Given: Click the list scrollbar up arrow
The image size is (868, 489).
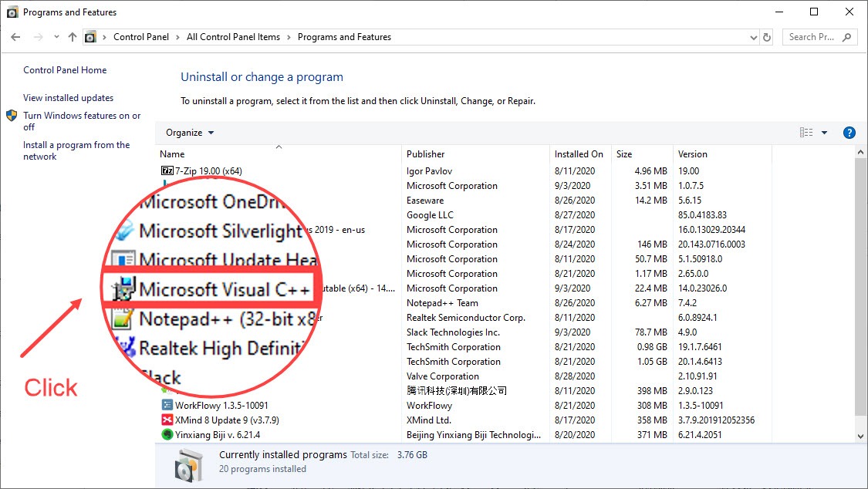Looking at the screenshot, I should tap(860, 152).
